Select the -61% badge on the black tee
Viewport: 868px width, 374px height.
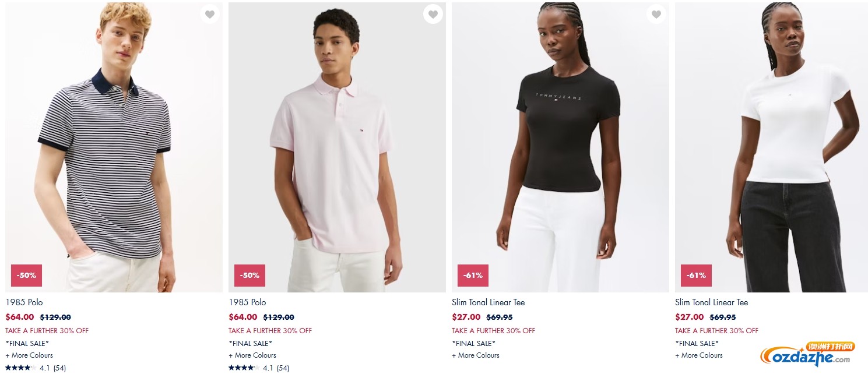click(473, 276)
